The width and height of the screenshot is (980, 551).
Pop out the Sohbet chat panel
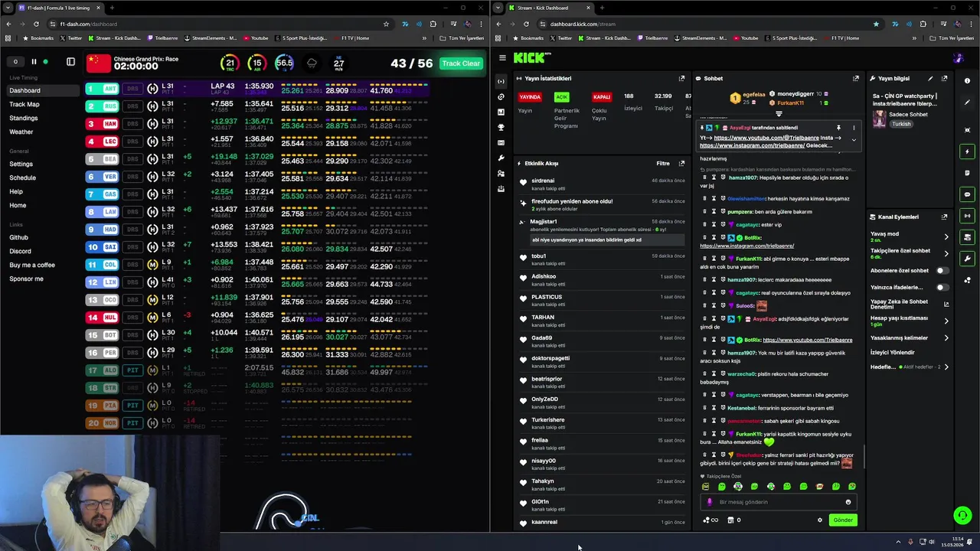point(856,78)
